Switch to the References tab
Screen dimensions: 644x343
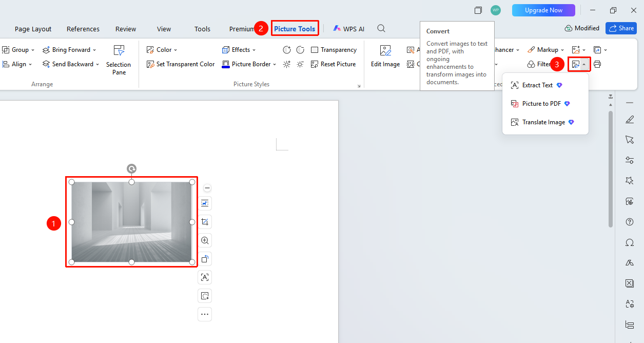83,29
